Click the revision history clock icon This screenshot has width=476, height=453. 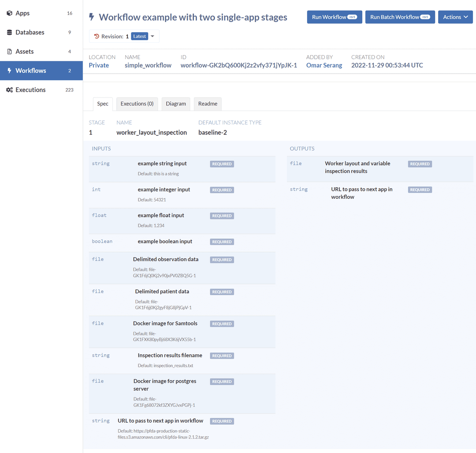click(97, 37)
